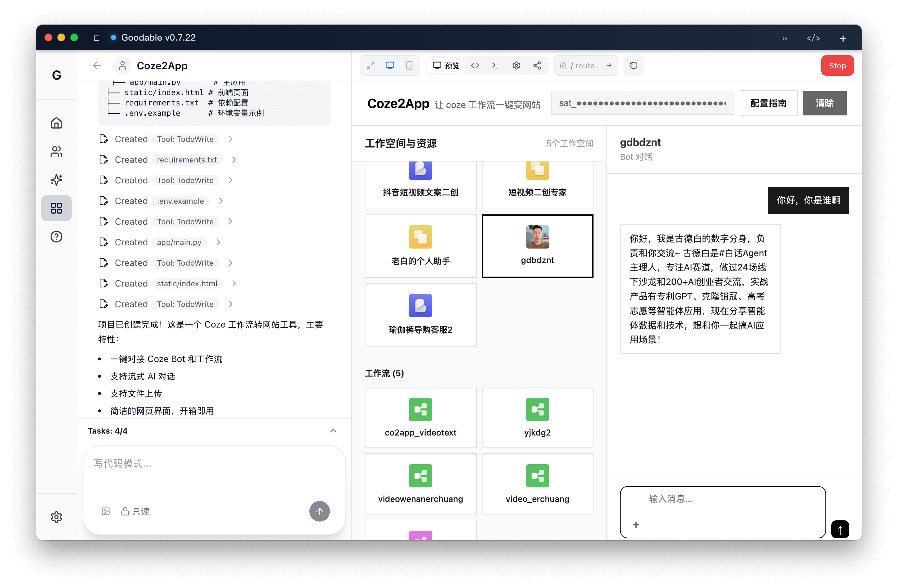Open the help question mark in sidebar

point(56,237)
